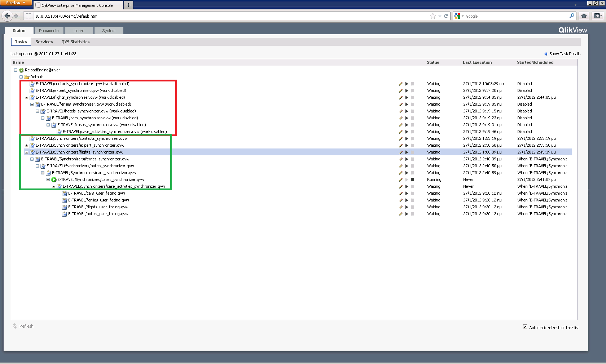
Task: Click edit pencil for contacts_synchronizer.qvw (work disabled)
Action: coord(400,84)
